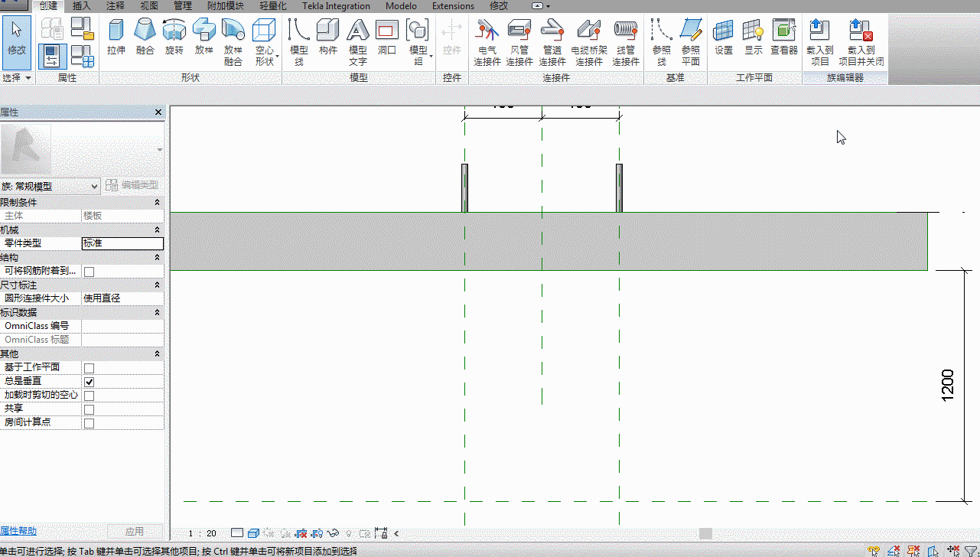
Task: Toggle the 可将钢筋附着到 checkbox
Action: (89, 272)
